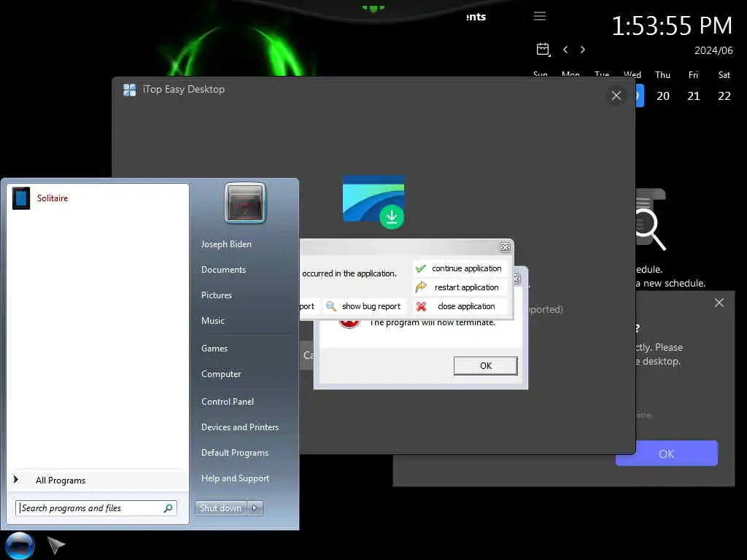The width and height of the screenshot is (747, 560).
Task: Click the restart application arrow icon
Action: tap(421, 287)
